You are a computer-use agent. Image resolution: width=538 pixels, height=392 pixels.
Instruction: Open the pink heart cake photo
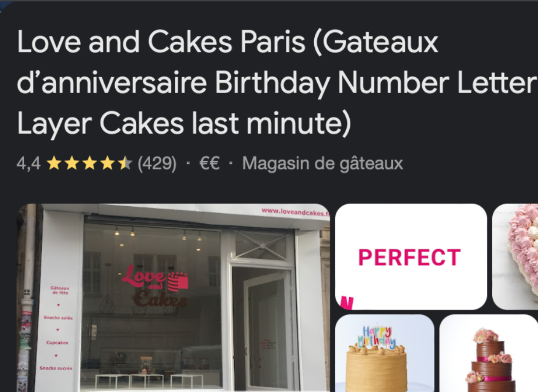[x=515, y=257]
